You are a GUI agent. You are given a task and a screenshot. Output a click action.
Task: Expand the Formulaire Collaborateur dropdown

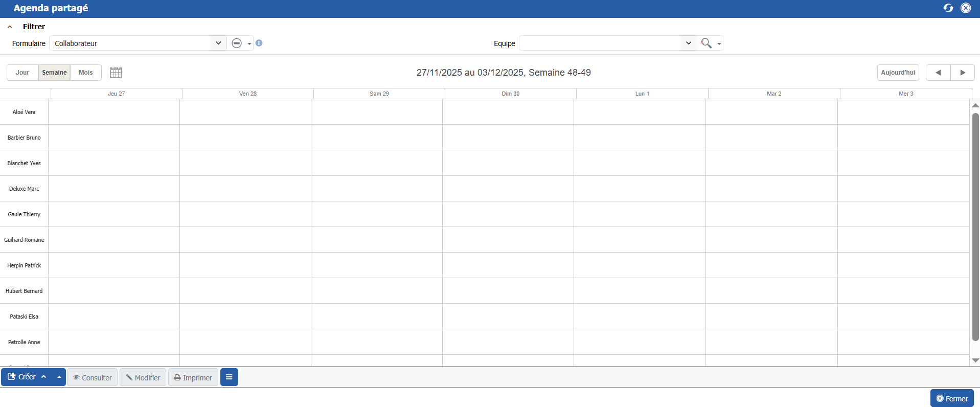pyautogui.click(x=218, y=43)
